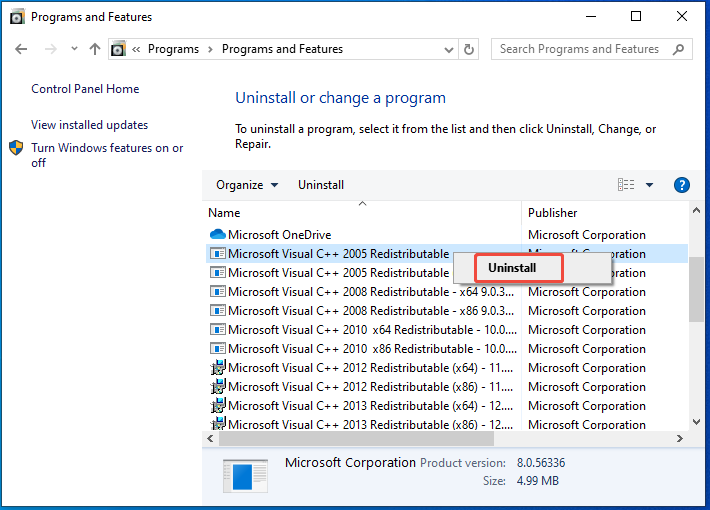The width and height of the screenshot is (710, 510).
Task: Open View installed updates link
Action: [x=89, y=125]
